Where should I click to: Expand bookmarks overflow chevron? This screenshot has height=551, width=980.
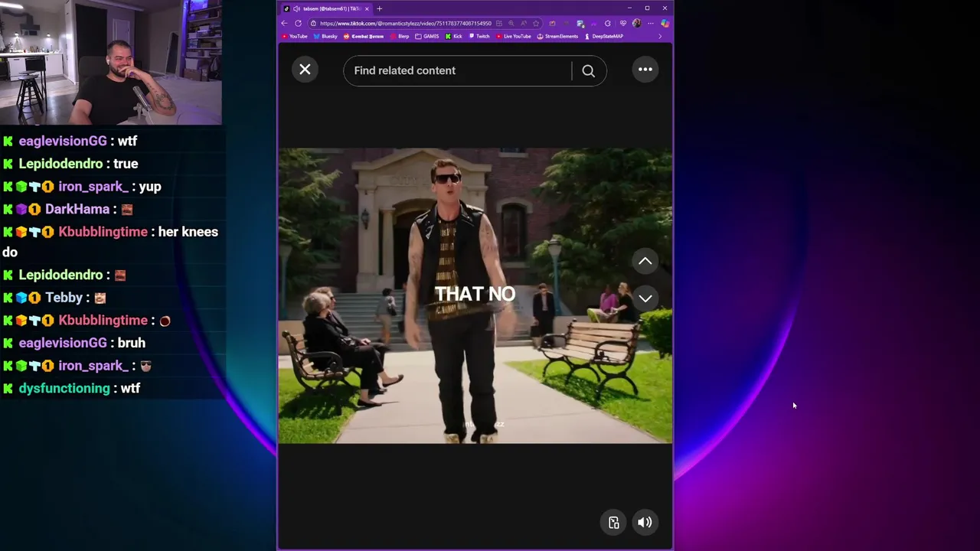660,36
